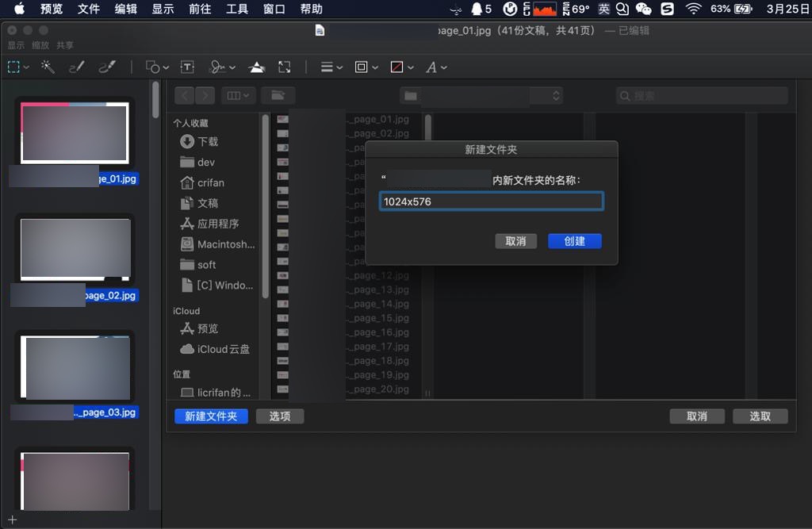812x529 pixels.
Task: Click the folder name input field
Action: tap(491, 201)
